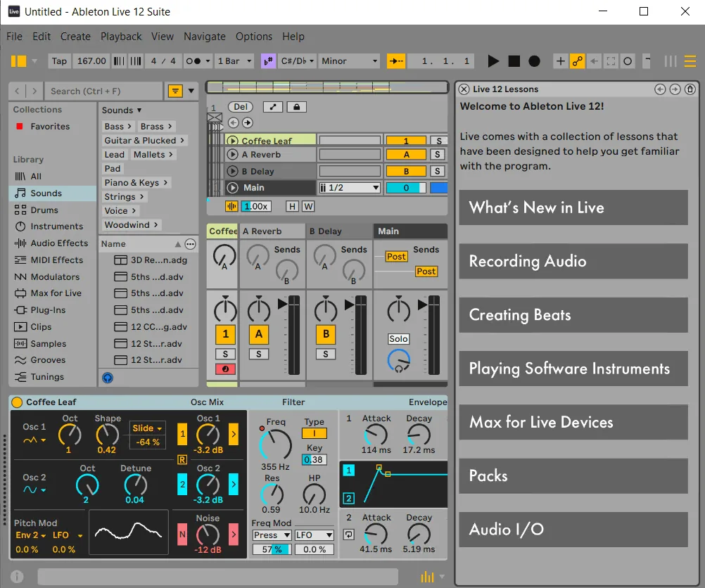Open the Minor scale name dropdown
The image size is (705, 588).
pos(349,61)
